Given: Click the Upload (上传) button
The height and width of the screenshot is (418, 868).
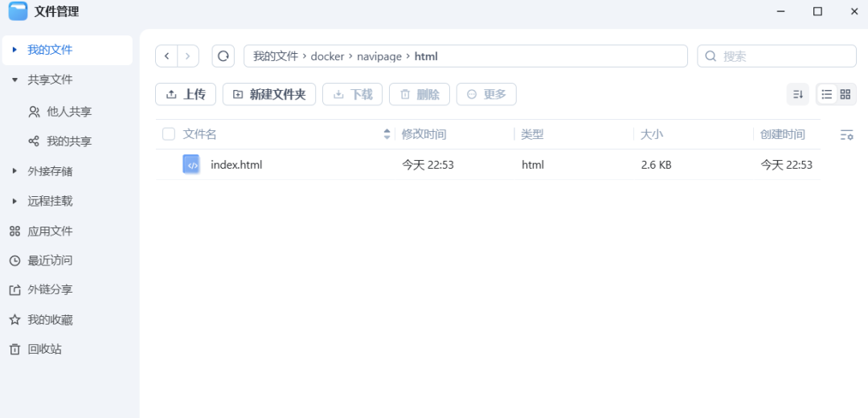Looking at the screenshot, I should click(186, 94).
